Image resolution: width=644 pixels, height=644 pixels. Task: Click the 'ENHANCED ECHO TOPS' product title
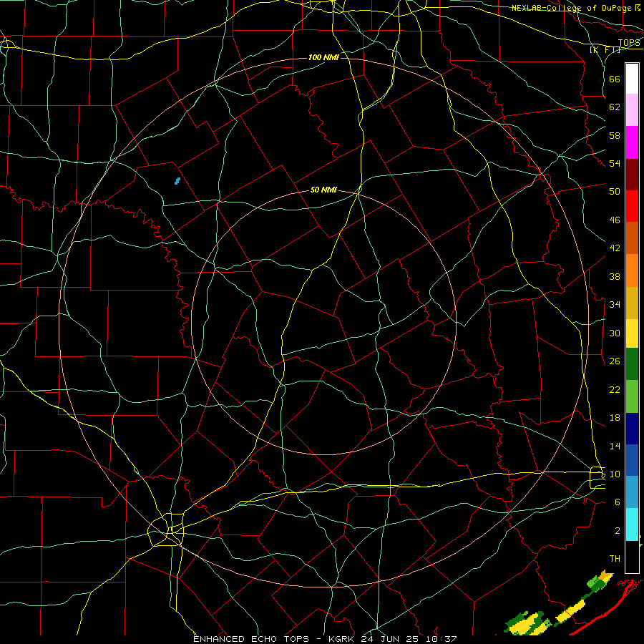coord(251,639)
